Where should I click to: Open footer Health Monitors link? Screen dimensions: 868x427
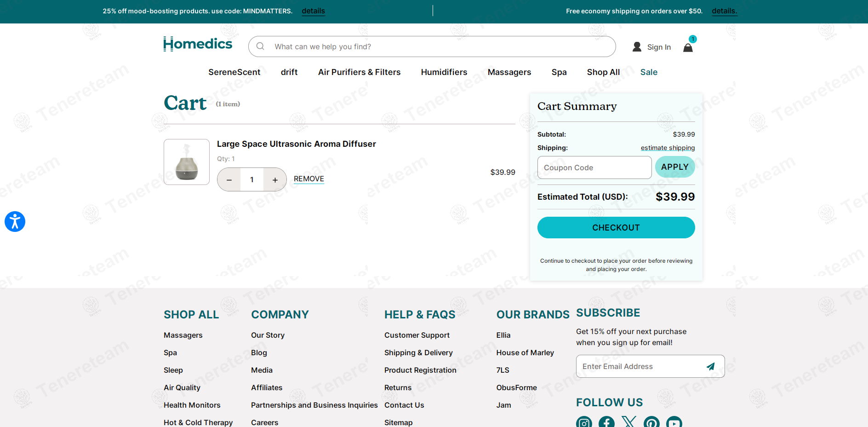tap(192, 405)
